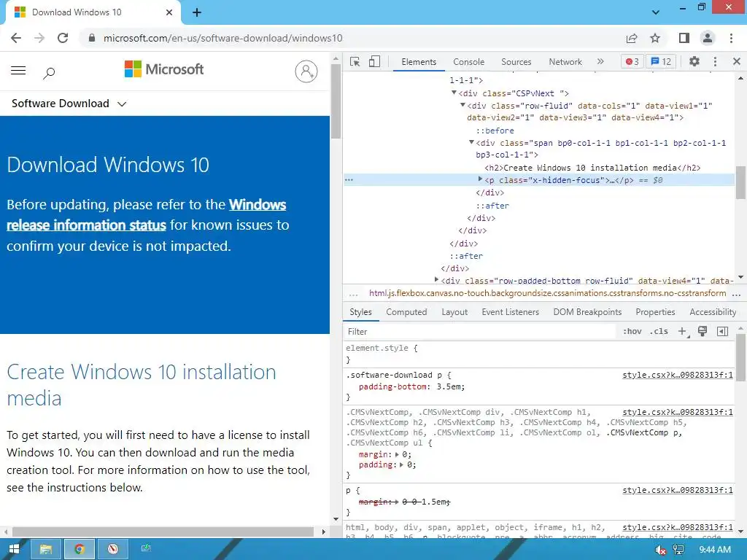Click the padlock site info icon
Image resolution: width=747 pixels, height=560 pixels.
point(92,38)
